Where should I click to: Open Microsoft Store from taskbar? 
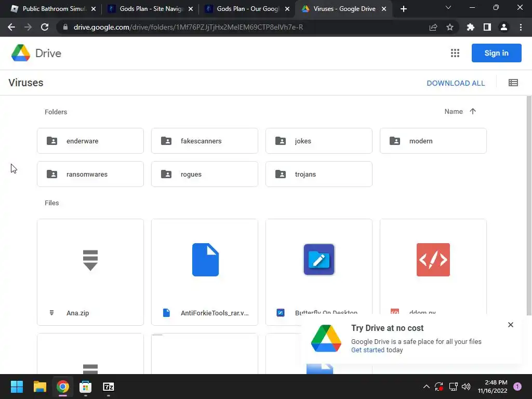(86, 387)
